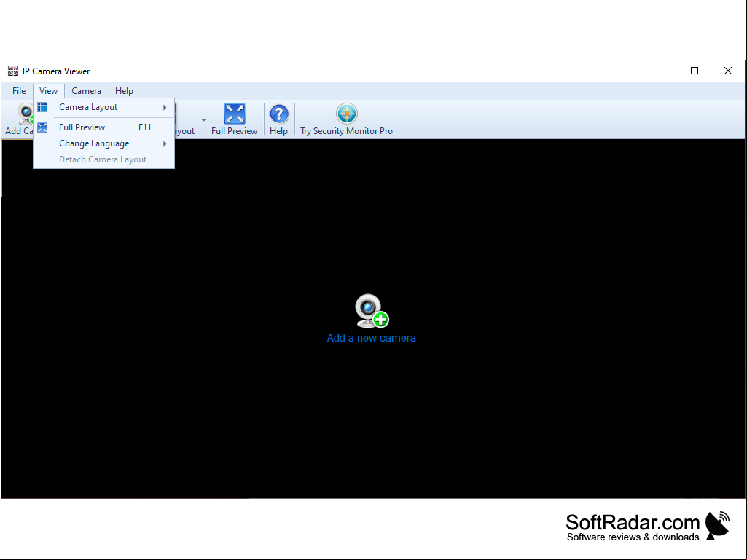Open the File menu
Viewport: 747px width, 560px height.
[x=19, y=91]
